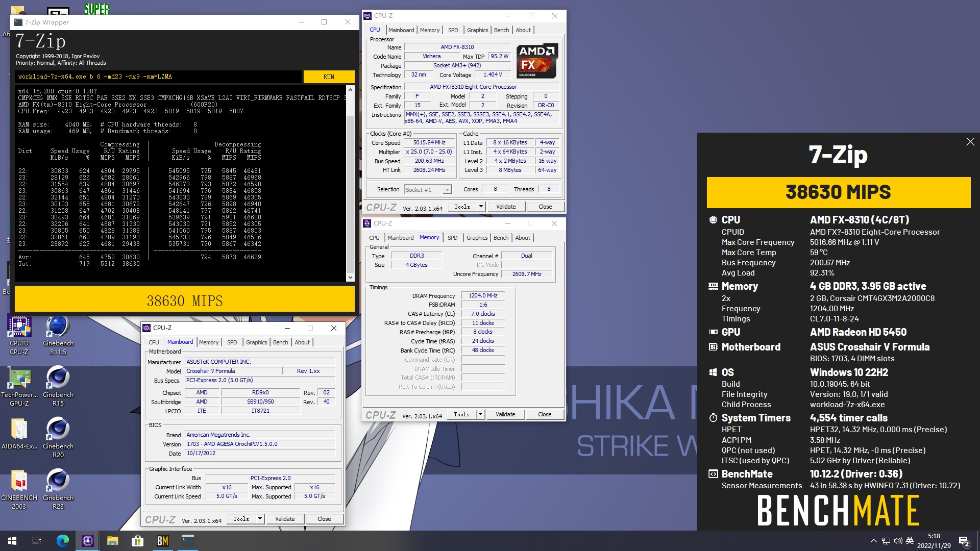This screenshot has height=551, width=980.
Task: Click Close in Mainboard CPU-Z window
Action: coord(324,519)
